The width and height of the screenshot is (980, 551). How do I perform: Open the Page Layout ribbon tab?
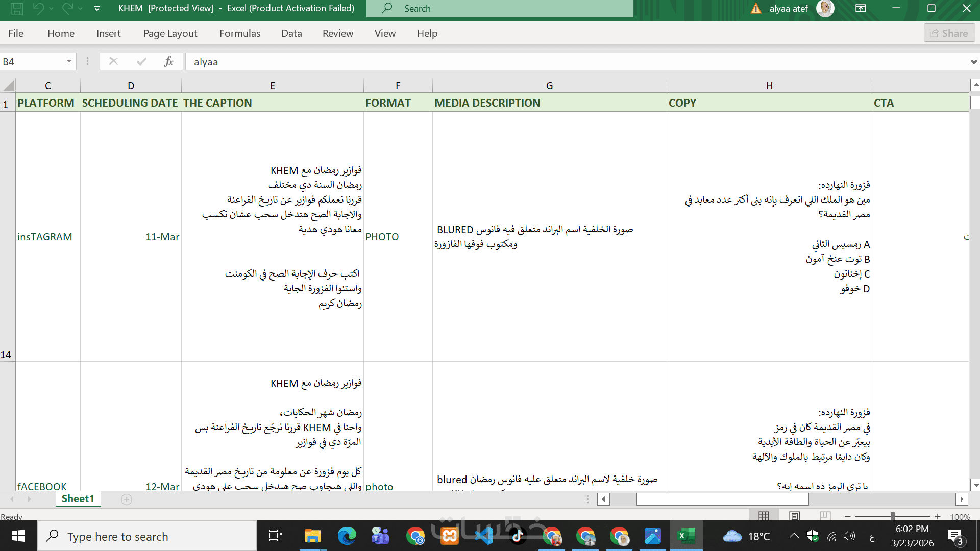point(170,33)
